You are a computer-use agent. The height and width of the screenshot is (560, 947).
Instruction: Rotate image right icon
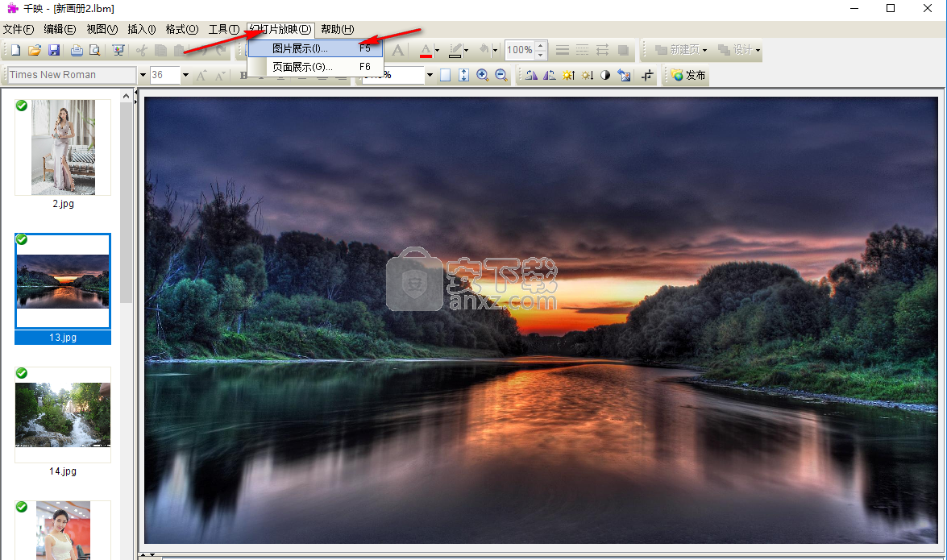pos(550,75)
